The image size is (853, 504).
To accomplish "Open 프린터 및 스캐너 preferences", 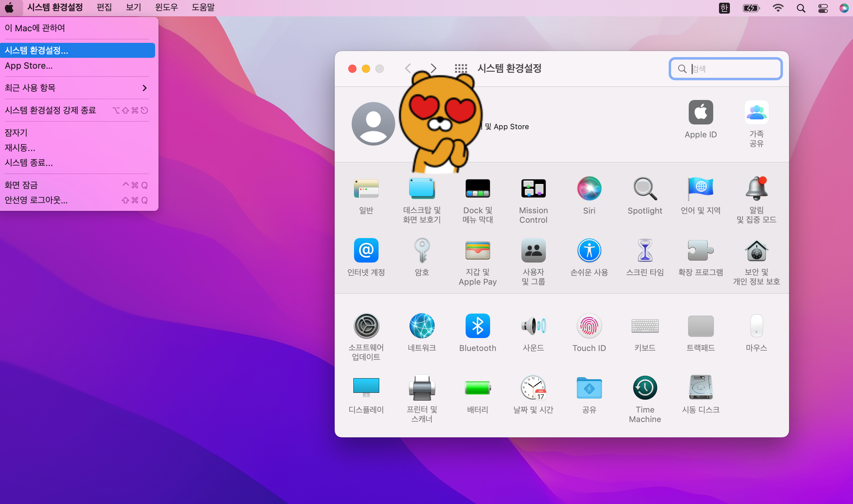I will pyautogui.click(x=422, y=399).
